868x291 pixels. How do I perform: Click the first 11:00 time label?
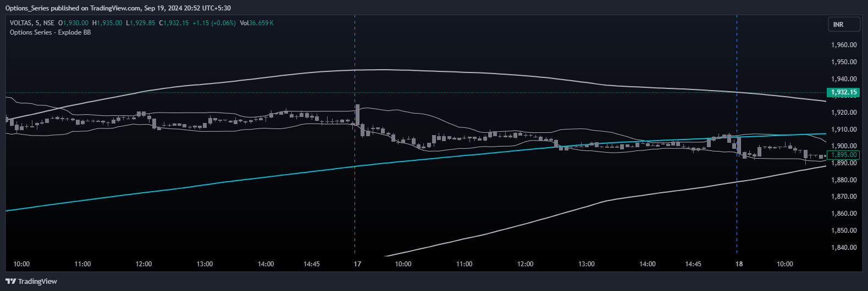coord(82,264)
